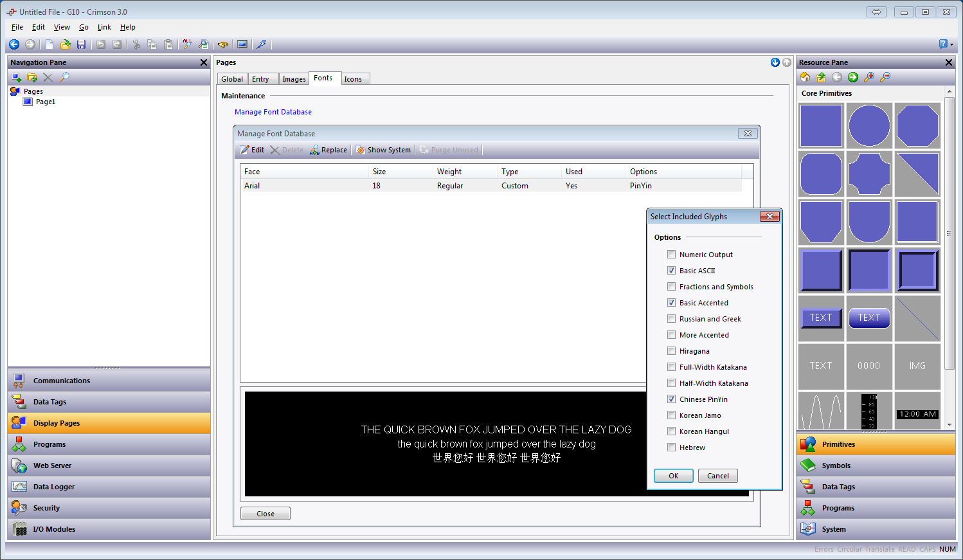
Task: Check the Hebrew glyphs checkbox
Action: point(671,447)
